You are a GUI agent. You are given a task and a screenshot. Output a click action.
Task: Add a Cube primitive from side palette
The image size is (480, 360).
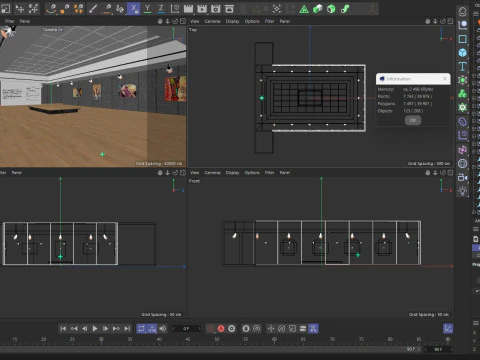click(x=462, y=52)
